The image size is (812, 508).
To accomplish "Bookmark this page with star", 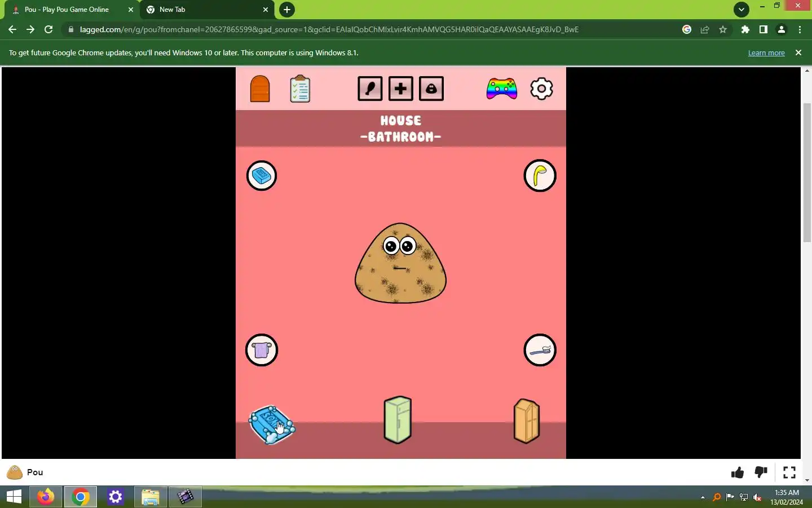I will coord(723,29).
